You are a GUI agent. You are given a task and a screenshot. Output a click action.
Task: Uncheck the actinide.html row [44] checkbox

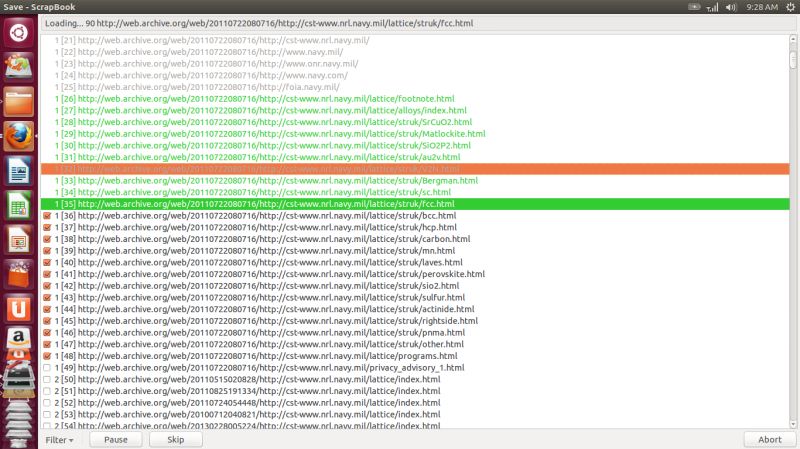click(x=47, y=309)
